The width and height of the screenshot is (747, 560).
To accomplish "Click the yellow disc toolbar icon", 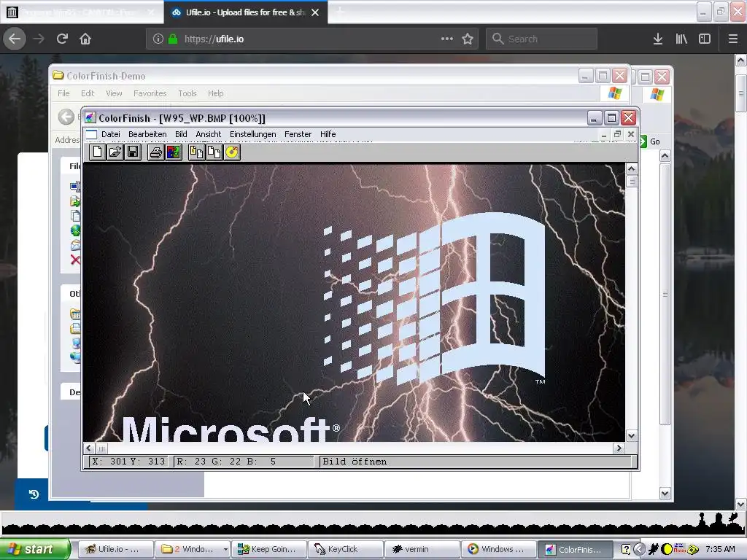I will tap(231, 152).
